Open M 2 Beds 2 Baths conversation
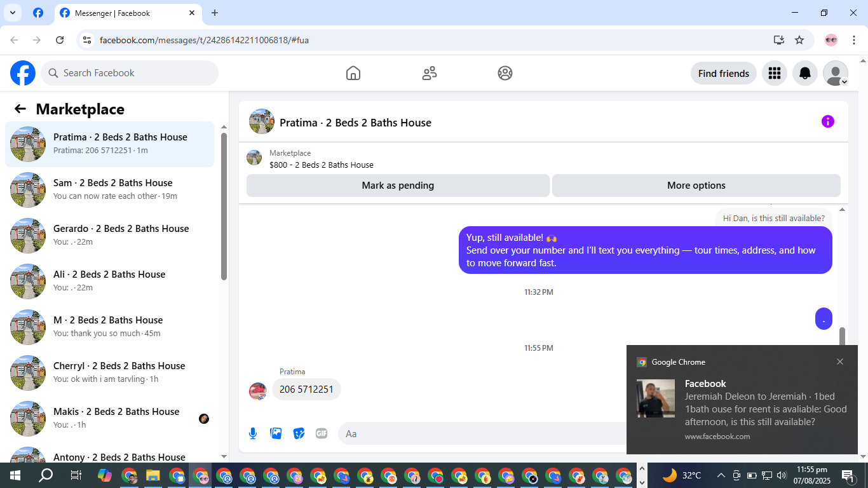This screenshot has height=488, width=868. 110,327
